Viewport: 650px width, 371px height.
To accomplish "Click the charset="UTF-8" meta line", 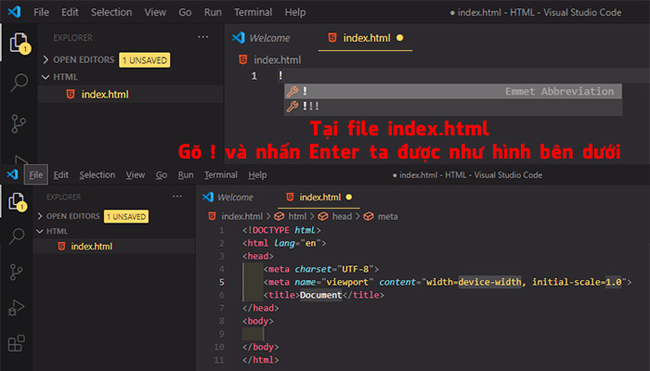I will click(321, 269).
